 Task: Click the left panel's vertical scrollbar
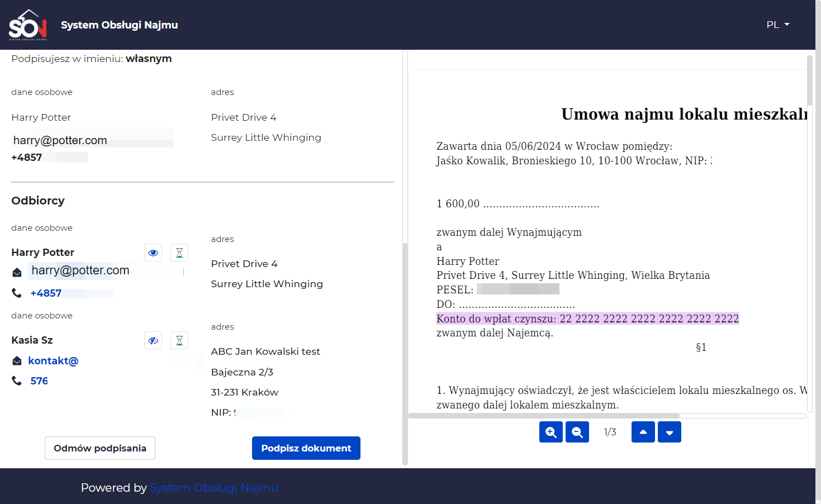[x=405, y=354]
